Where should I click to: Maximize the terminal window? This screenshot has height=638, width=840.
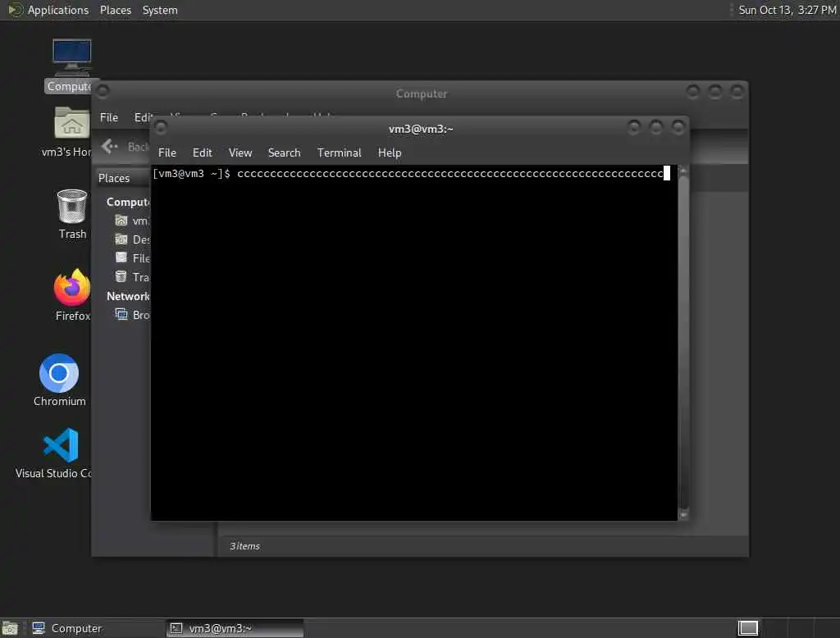655,127
